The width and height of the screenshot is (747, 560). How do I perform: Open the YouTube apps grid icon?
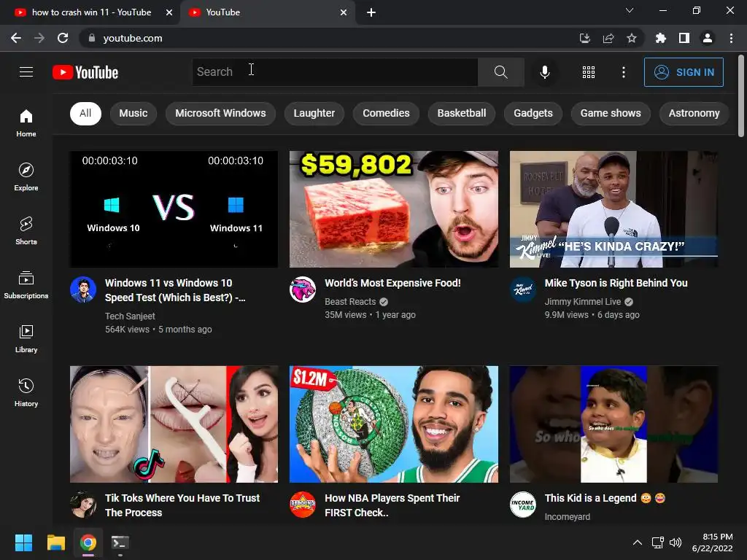coord(589,72)
